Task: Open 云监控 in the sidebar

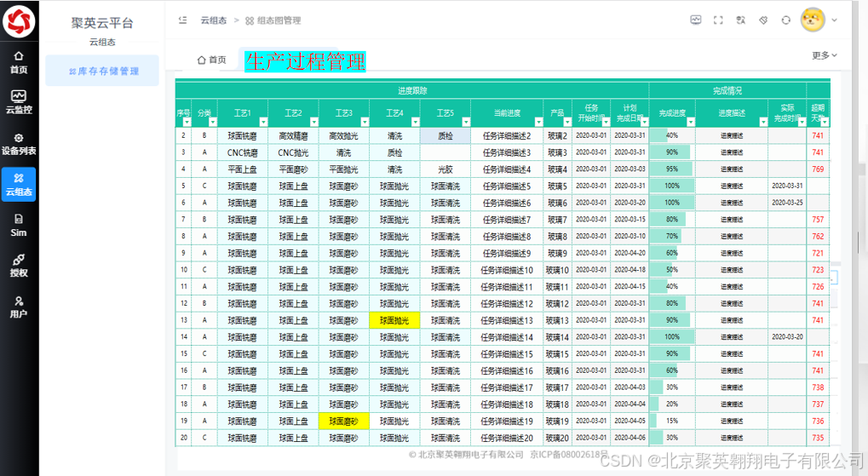Action: coord(19,102)
